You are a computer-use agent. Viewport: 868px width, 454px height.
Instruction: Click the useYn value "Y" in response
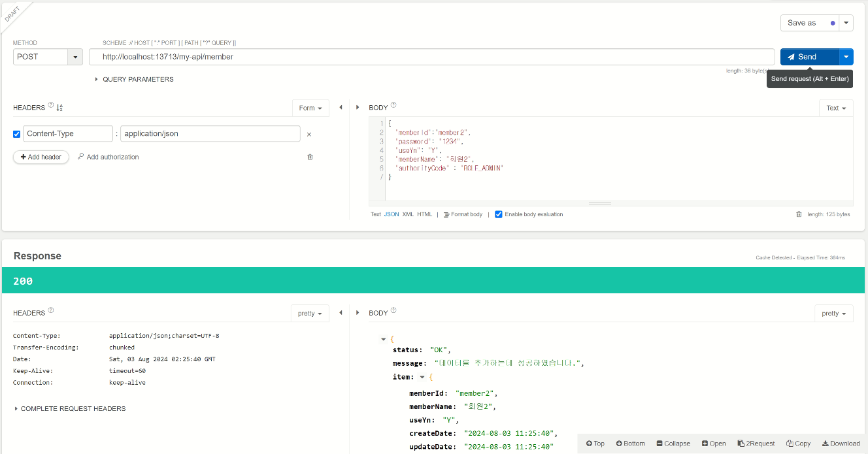click(450, 420)
